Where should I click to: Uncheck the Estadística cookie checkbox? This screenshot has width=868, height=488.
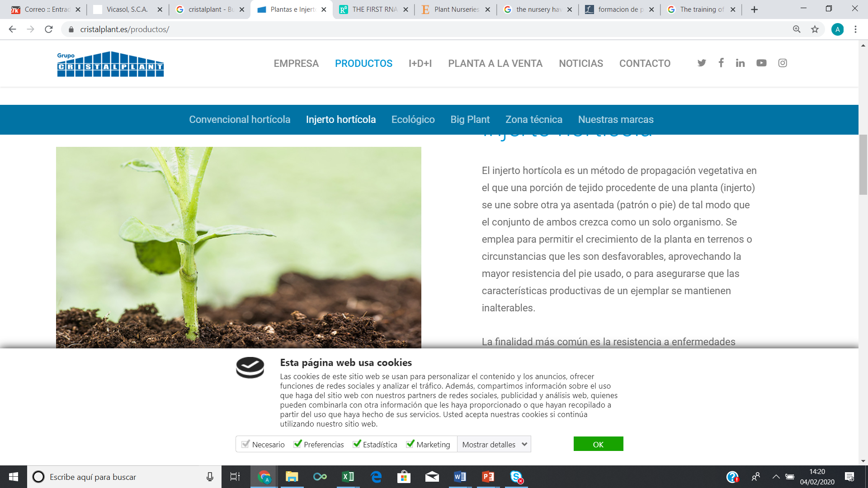pos(357,444)
